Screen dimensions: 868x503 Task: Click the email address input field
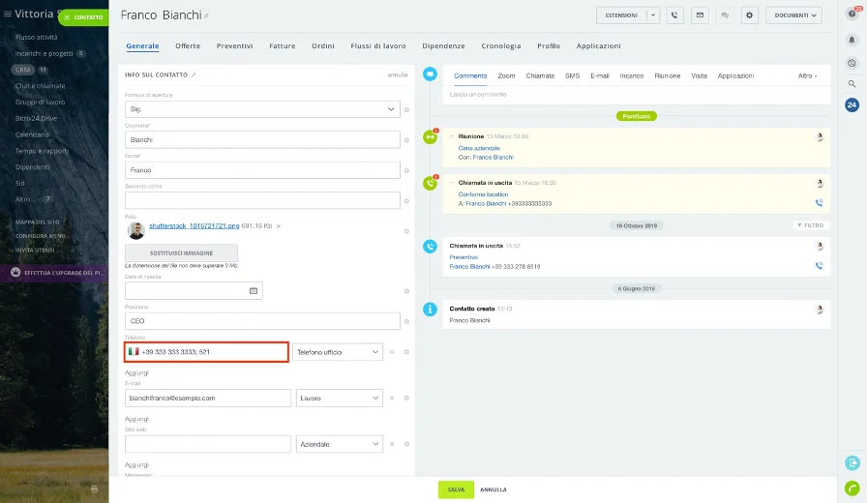click(x=208, y=398)
